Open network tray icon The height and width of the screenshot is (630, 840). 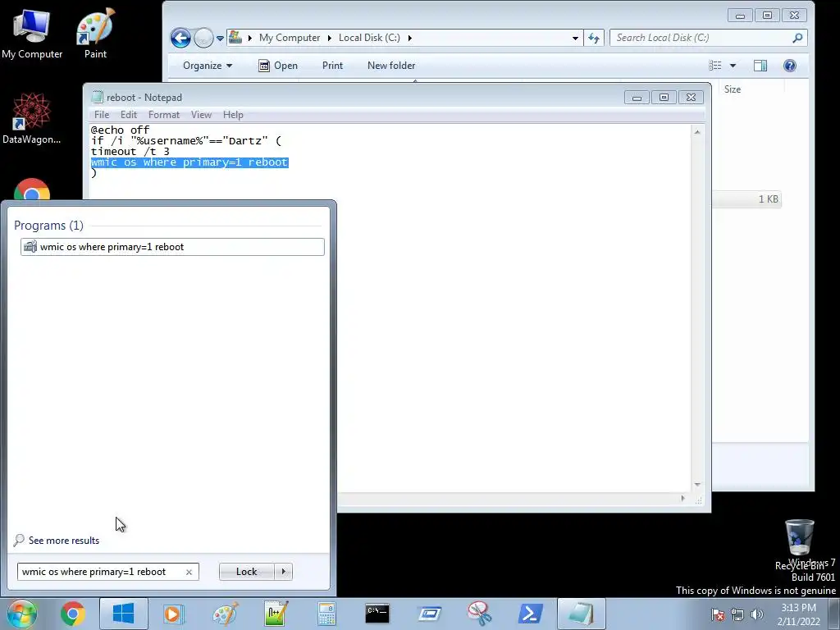tap(737, 614)
